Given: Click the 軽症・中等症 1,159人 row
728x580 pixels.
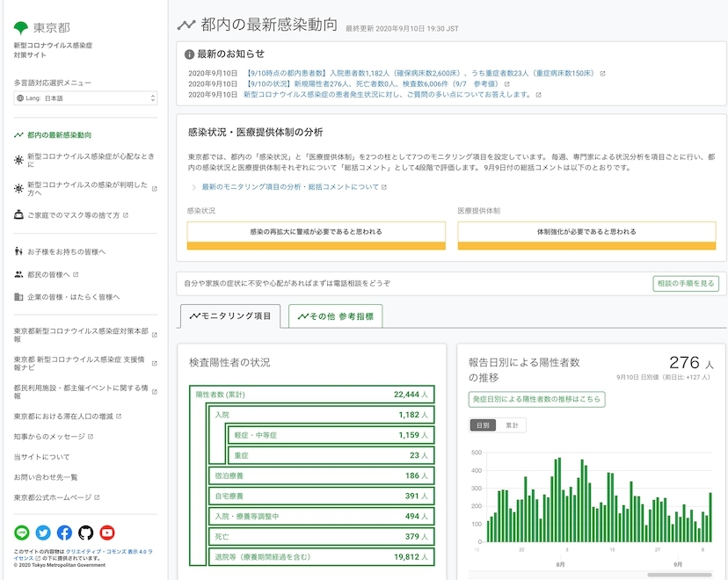Looking at the screenshot, I should coord(331,435).
